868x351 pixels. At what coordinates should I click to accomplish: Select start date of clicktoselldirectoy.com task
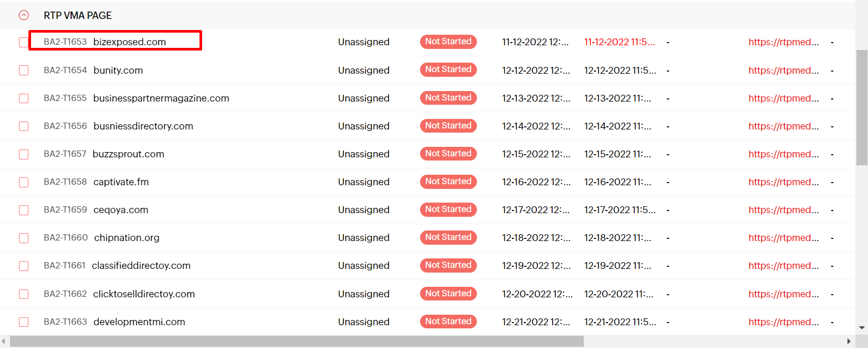tap(537, 294)
